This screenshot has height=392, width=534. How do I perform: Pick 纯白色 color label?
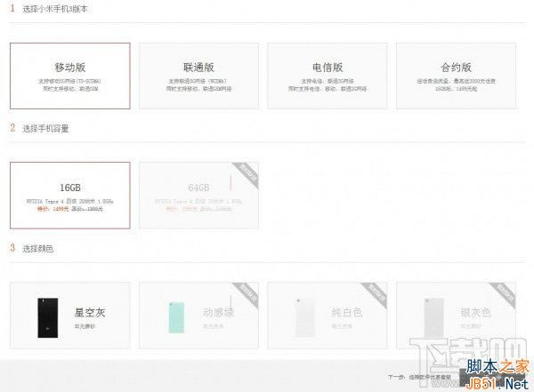coord(347,312)
